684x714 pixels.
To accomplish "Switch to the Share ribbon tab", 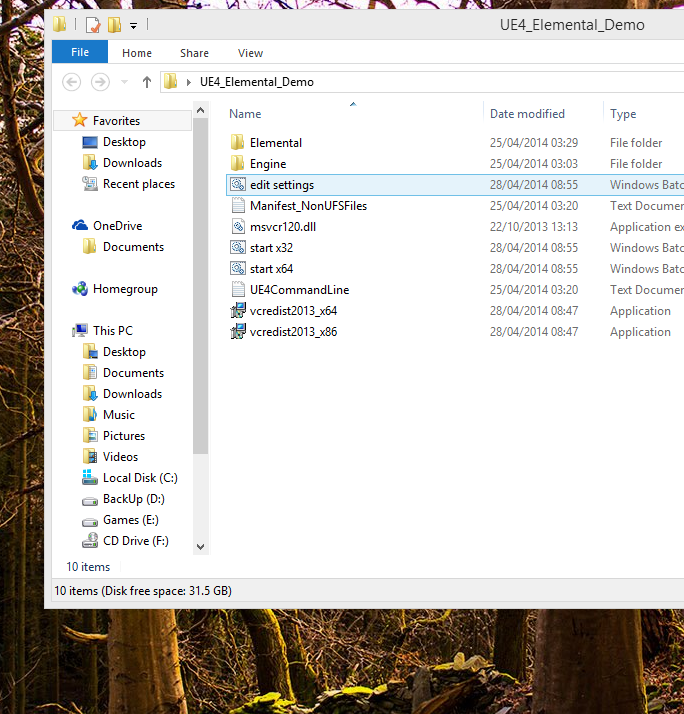I will [194, 53].
